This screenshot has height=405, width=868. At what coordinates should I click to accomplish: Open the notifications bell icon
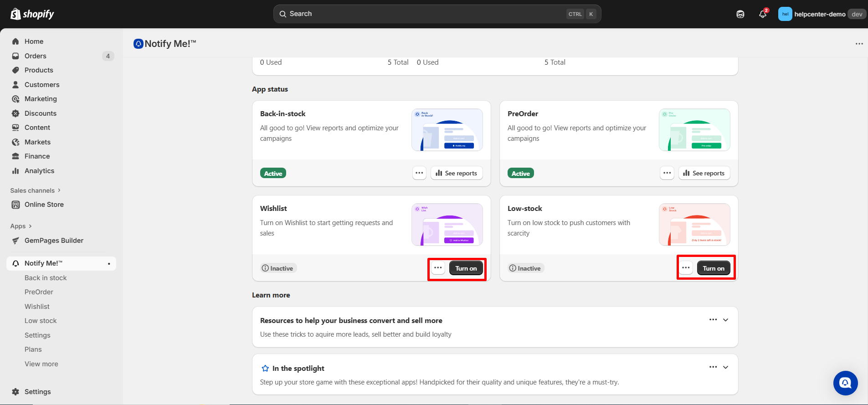pyautogui.click(x=762, y=14)
